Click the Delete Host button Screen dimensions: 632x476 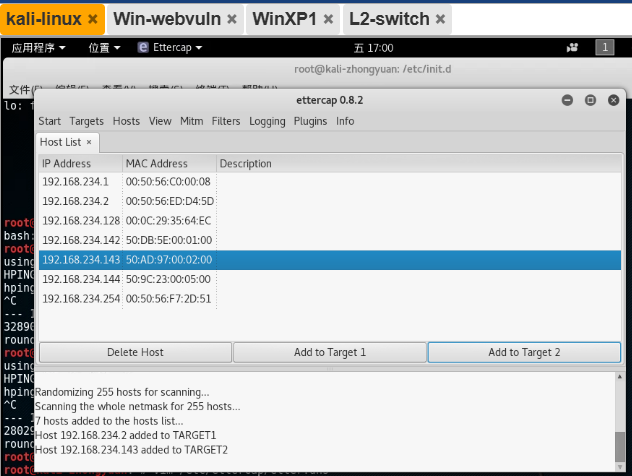click(x=135, y=352)
